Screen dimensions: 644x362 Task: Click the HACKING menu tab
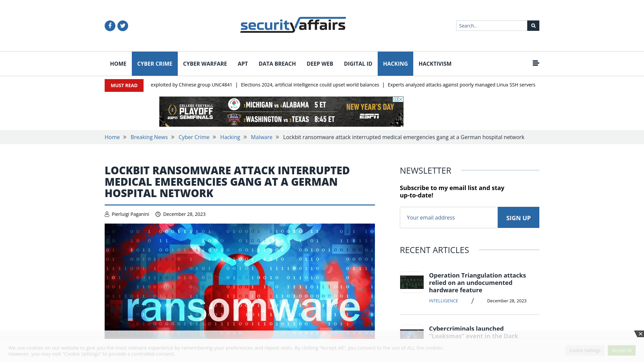(395, 64)
